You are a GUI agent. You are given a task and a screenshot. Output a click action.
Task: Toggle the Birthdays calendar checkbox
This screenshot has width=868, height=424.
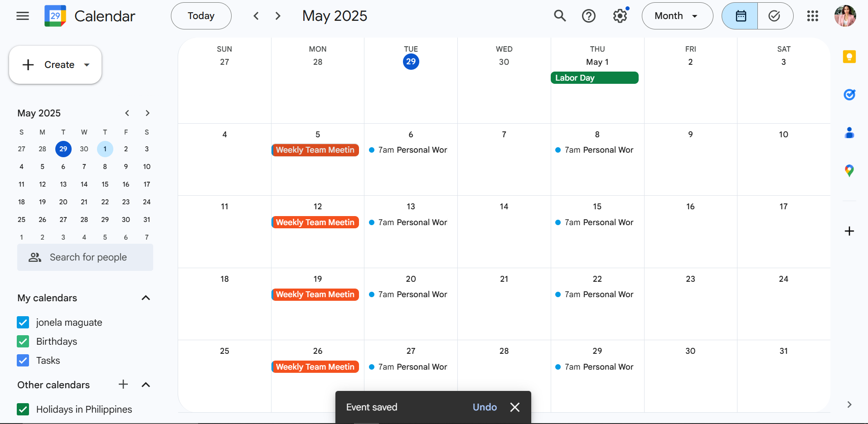(x=23, y=341)
